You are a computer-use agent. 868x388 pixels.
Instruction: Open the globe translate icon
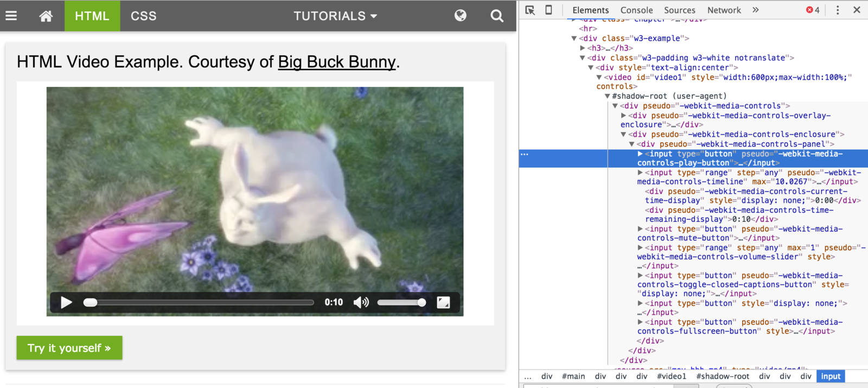pyautogui.click(x=460, y=16)
